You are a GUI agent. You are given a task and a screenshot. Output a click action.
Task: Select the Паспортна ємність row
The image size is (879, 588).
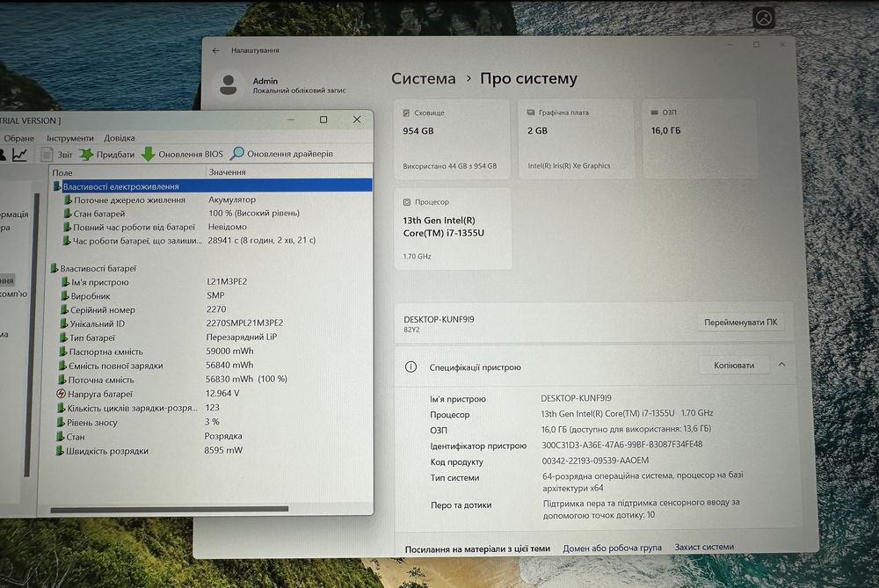click(211, 352)
